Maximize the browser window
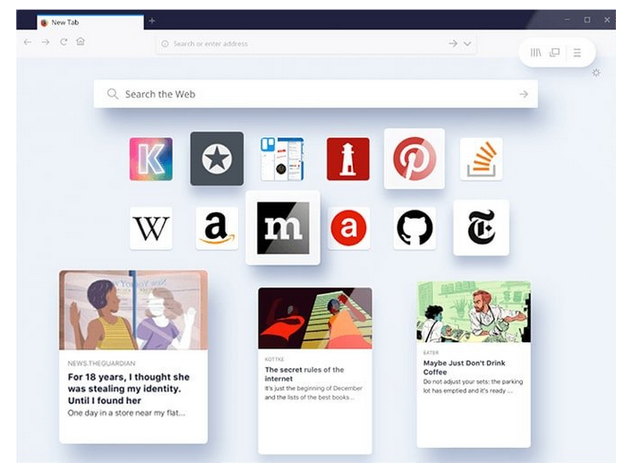This screenshot has width=629, height=474. 587,20
